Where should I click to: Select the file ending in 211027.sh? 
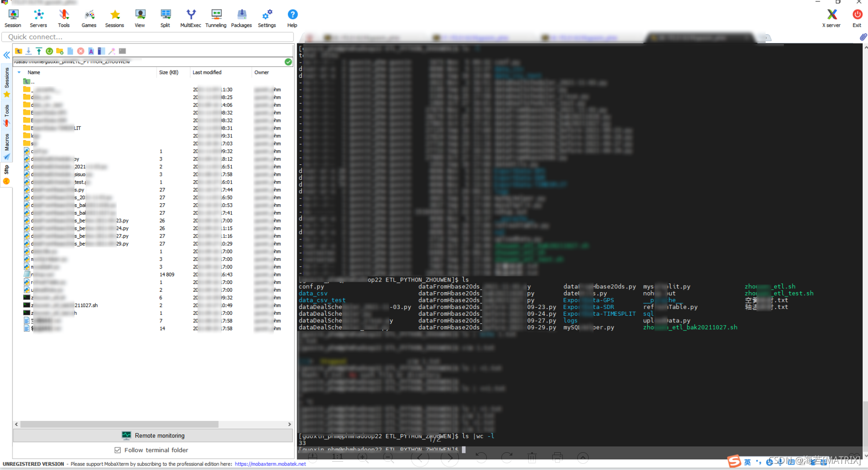pyautogui.click(x=61, y=305)
